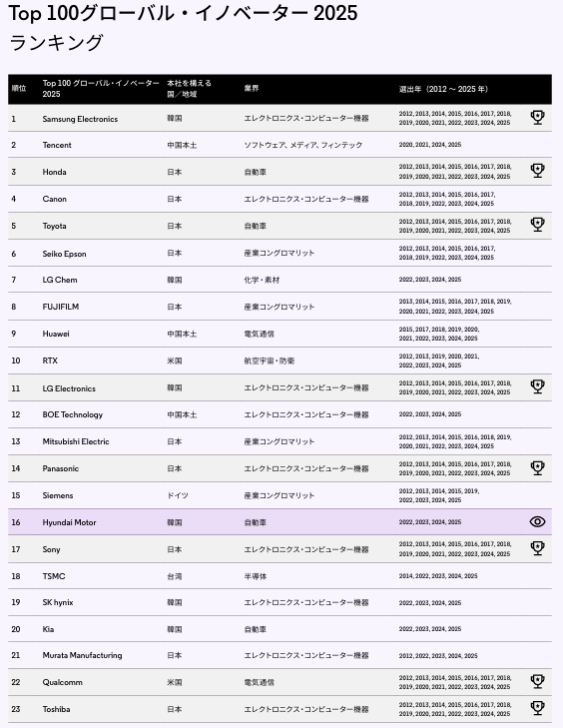This screenshot has height=728, width=563.
Task: Click the trophy icon beside Honda
Action: [x=537, y=171]
